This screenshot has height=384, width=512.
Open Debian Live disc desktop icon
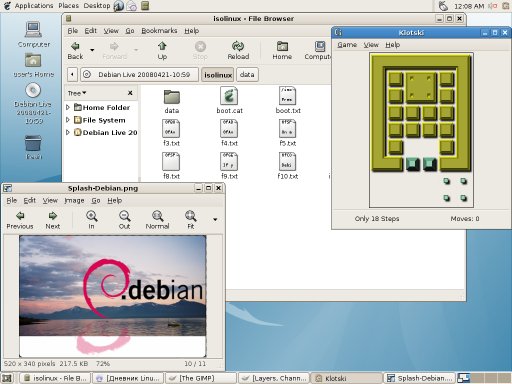(x=34, y=104)
